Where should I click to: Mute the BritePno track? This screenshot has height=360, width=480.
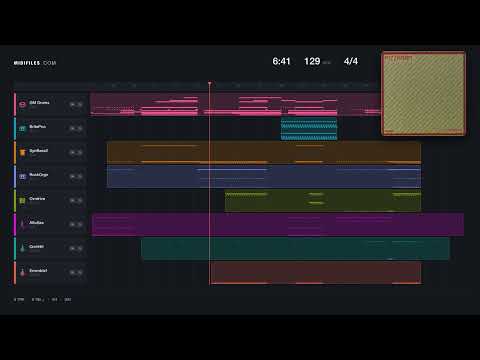click(x=72, y=128)
